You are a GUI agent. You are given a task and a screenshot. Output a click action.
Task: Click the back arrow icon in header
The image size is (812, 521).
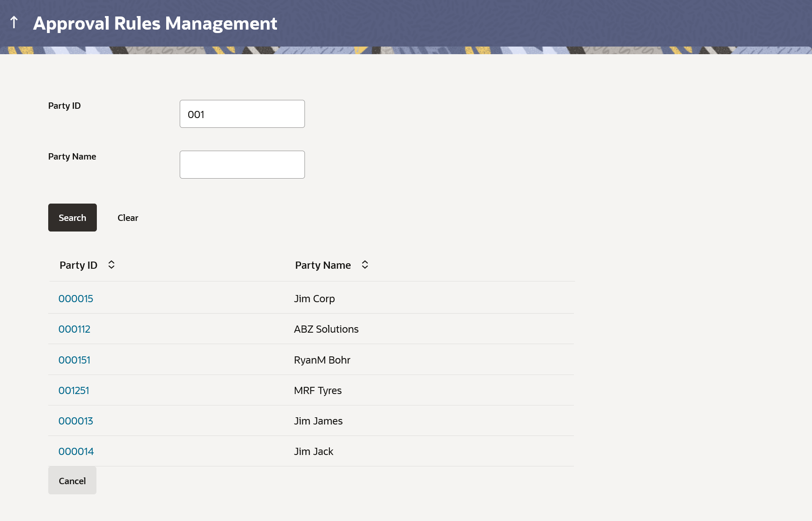[14, 22]
